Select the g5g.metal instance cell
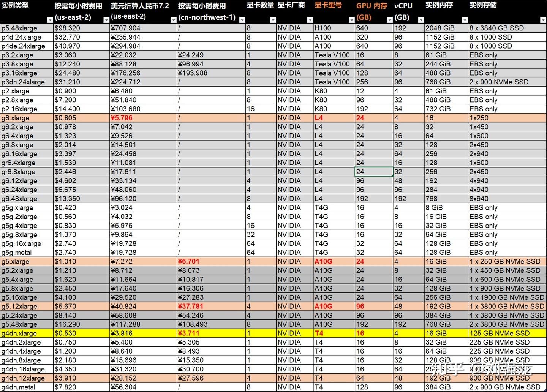Viewport: 547px width, 392px height. click(27, 253)
